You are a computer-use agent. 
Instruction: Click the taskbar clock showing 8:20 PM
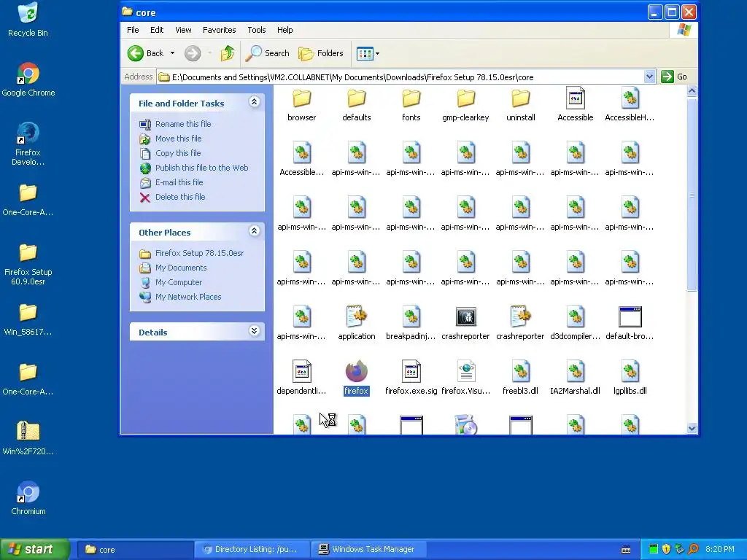[x=719, y=549]
